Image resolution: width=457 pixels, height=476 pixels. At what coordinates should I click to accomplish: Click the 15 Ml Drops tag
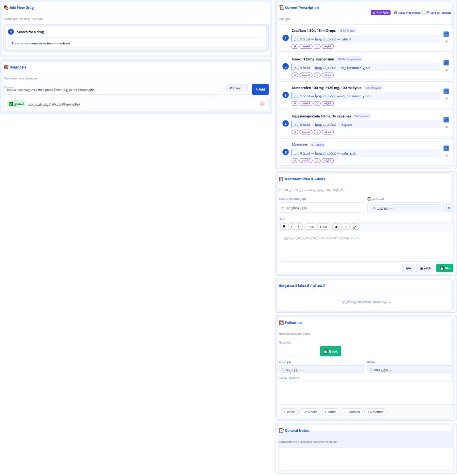[x=347, y=31]
